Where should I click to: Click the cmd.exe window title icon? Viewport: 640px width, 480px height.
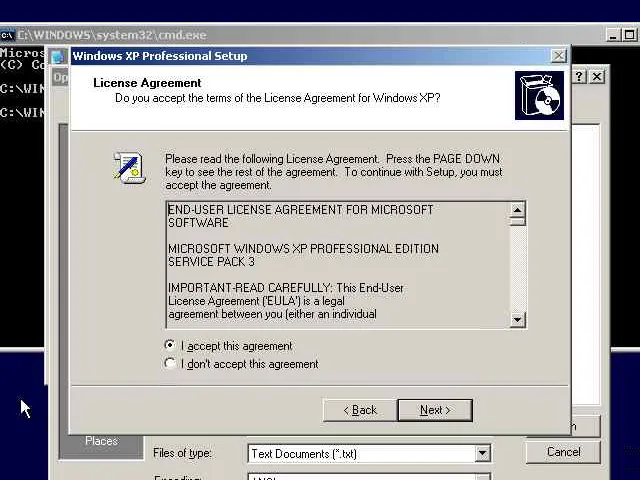(7, 35)
